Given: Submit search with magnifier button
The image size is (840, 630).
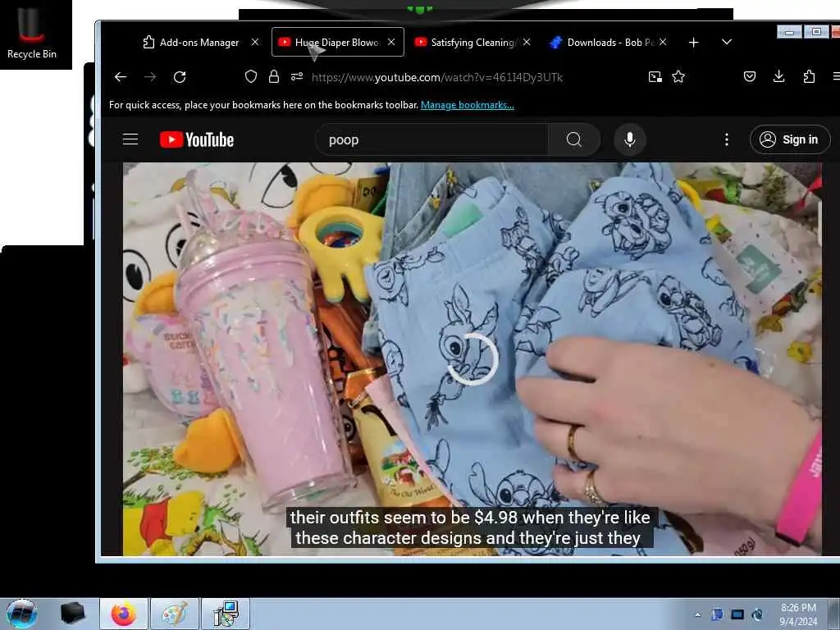Looking at the screenshot, I should click(573, 139).
